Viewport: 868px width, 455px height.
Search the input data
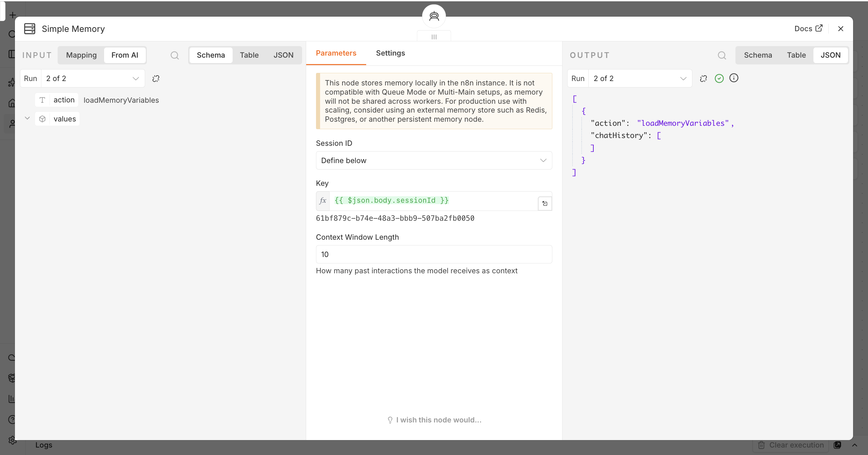click(175, 55)
